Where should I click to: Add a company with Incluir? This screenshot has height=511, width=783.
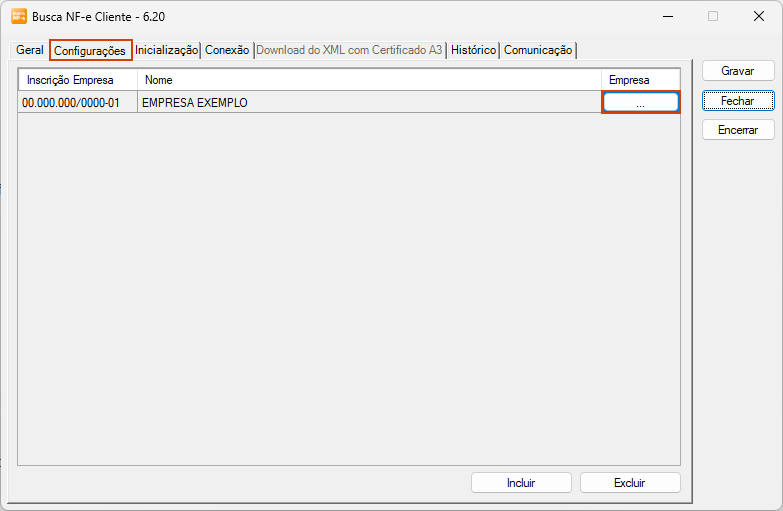pyautogui.click(x=521, y=483)
